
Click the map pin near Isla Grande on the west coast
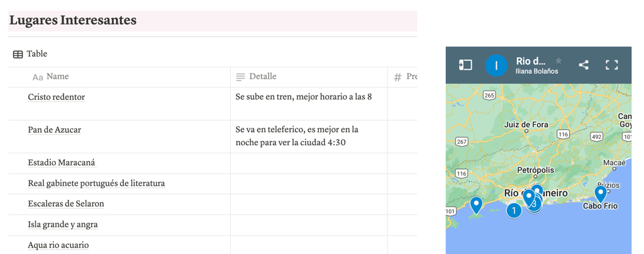[476, 205]
